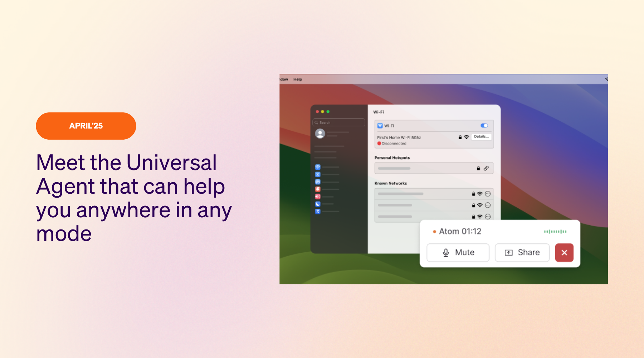This screenshot has height=358, width=644.
Task: Open Screen Time hourglass icon in sidebar
Action: [x=318, y=212]
